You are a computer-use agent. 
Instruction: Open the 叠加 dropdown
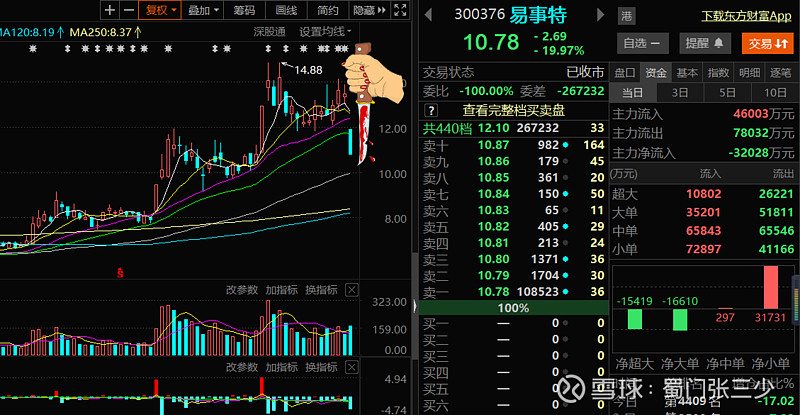(203, 10)
